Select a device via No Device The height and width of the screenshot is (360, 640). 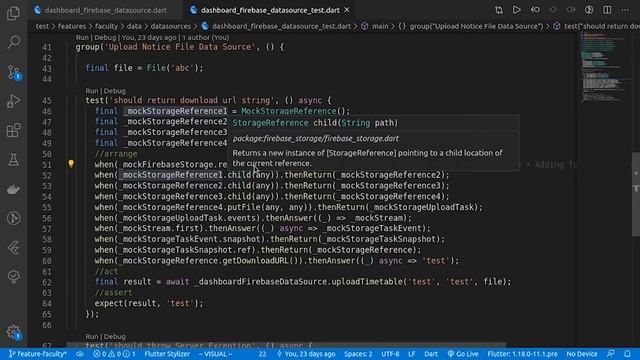(x=582, y=354)
